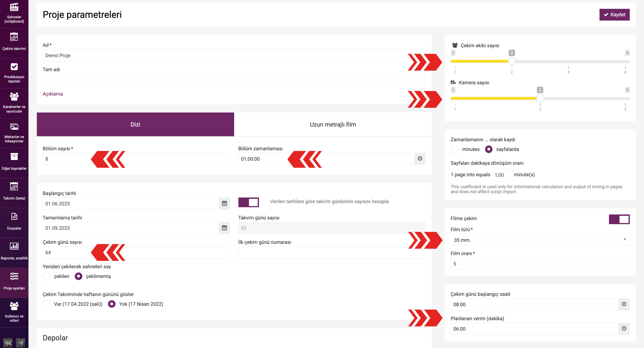Click the Kaydet save button

(x=614, y=14)
